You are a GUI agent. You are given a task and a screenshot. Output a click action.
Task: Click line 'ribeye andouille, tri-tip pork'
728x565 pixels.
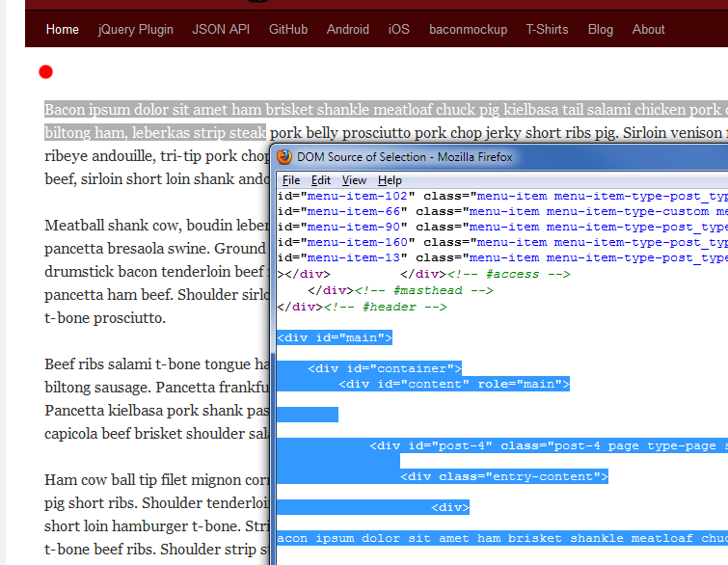pyautogui.click(x=157, y=156)
